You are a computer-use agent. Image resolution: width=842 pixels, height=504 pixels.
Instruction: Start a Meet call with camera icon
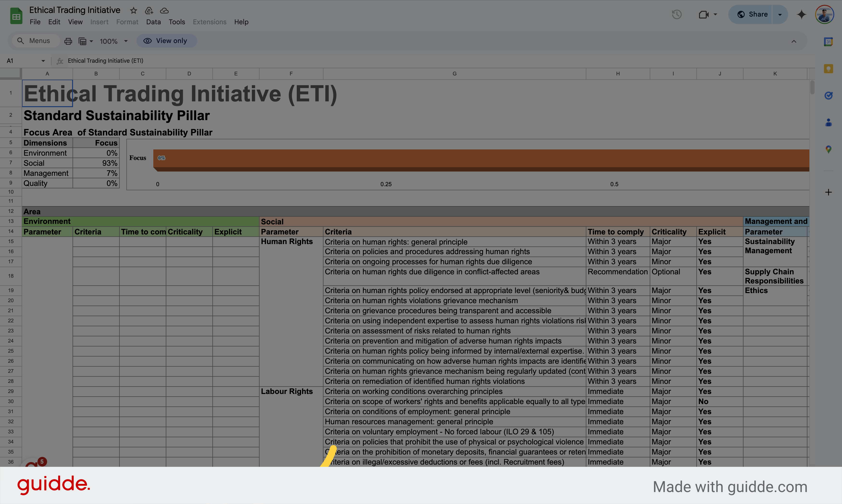(x=703, y=14)
